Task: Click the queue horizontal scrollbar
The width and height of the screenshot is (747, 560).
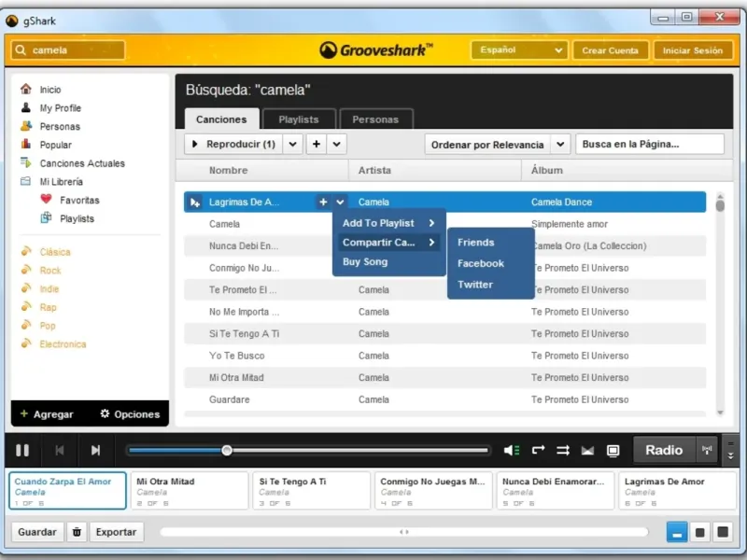Action: [404, 532]
